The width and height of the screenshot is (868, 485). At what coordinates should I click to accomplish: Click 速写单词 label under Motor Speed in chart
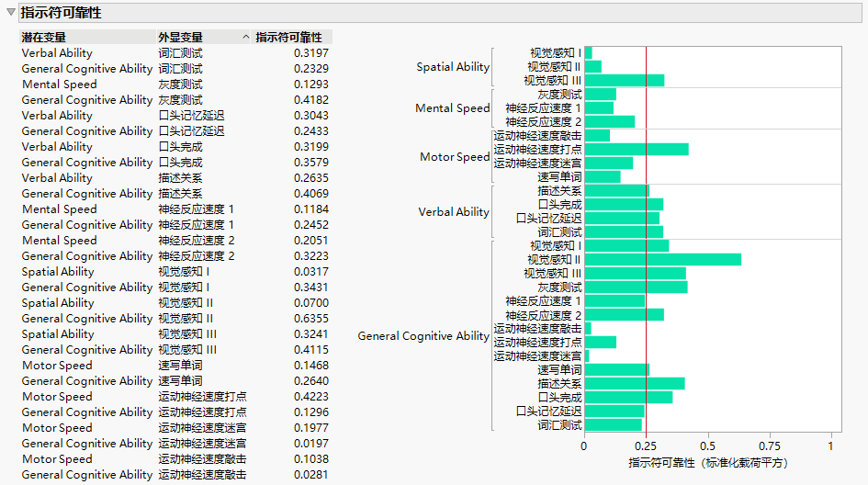click(x=559, y=177)
